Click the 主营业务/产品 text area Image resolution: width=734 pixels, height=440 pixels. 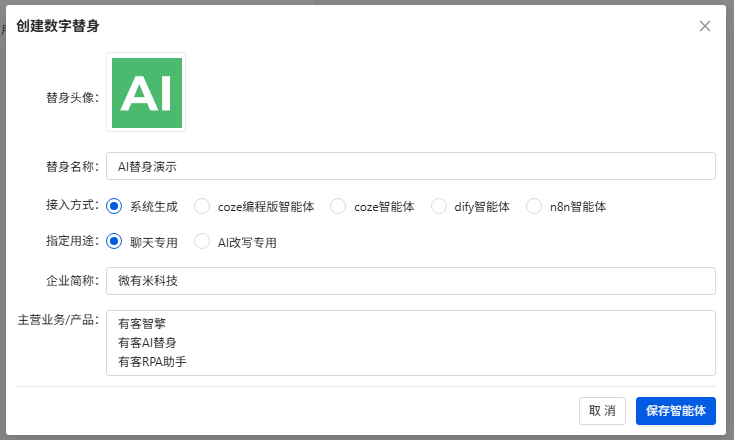tap(411, 343)
